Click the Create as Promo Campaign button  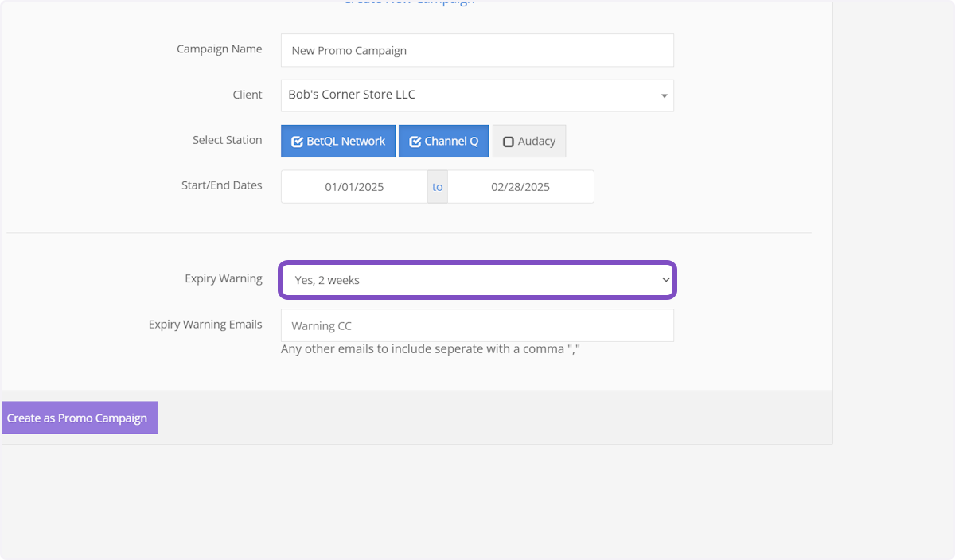(79, 418)
